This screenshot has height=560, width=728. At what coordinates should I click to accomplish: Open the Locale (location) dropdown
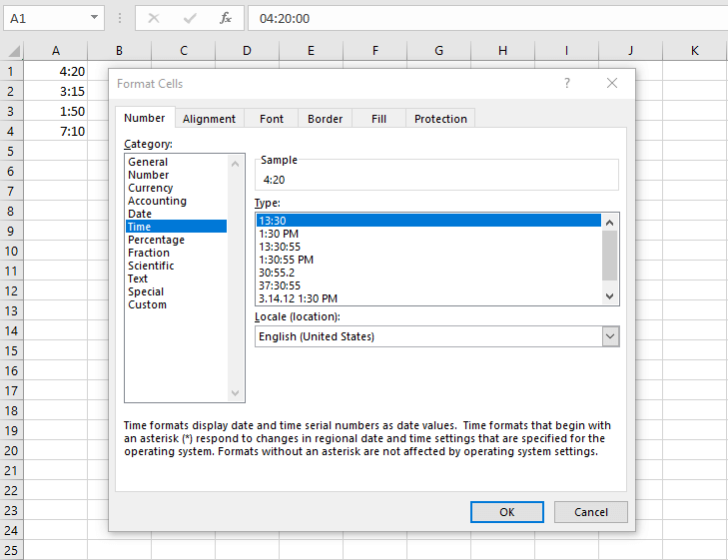610,336
